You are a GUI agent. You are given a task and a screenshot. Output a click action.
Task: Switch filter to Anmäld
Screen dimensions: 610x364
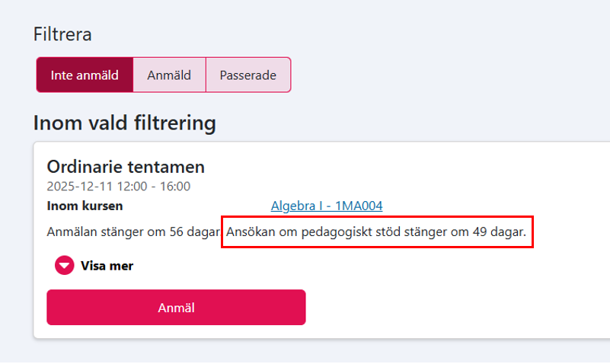click(169, 75)
